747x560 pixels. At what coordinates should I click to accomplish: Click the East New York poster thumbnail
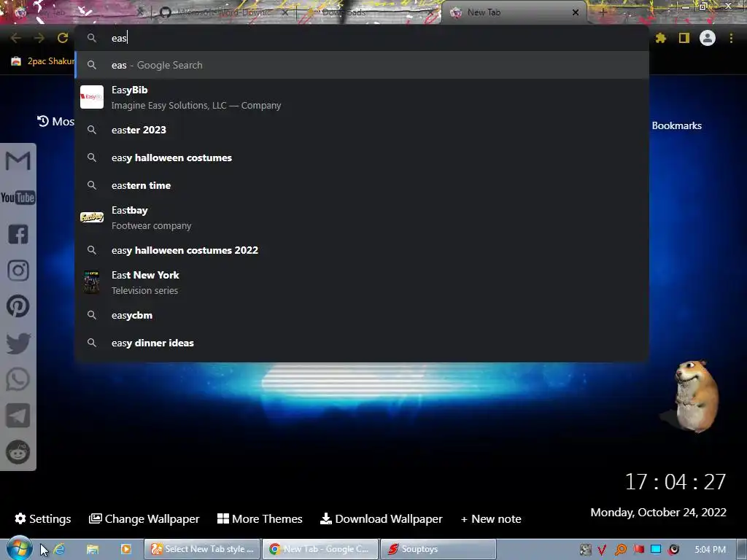[x=91, y=282]
